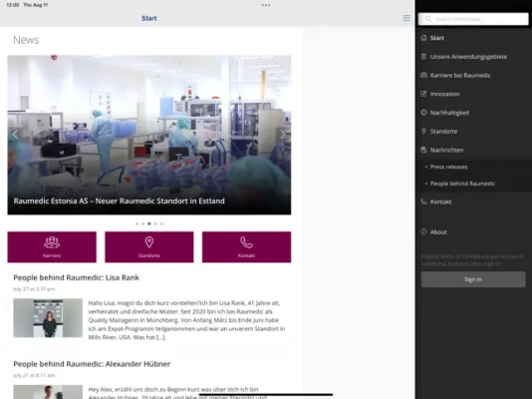
Task: Select the Nachhaltigkeit globe icon
Action: (423, 113)
